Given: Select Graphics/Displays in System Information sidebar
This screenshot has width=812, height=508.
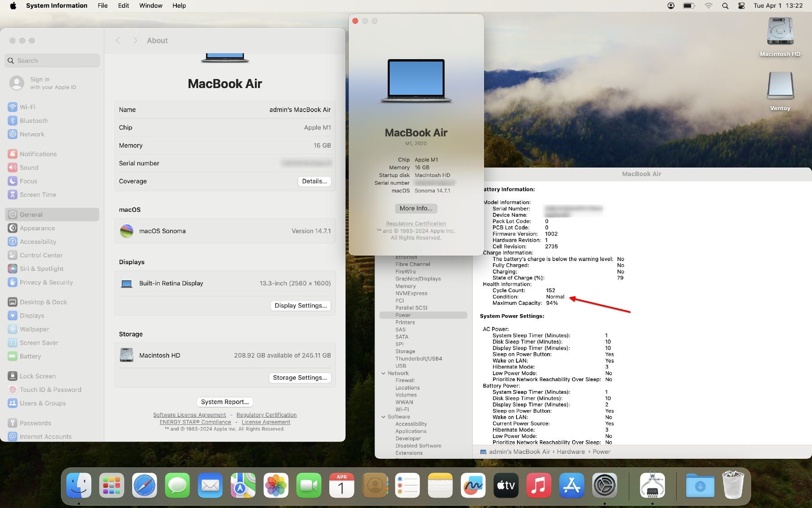Looking at the screenshot, I should pyautogui.click(x=418, y=279).
